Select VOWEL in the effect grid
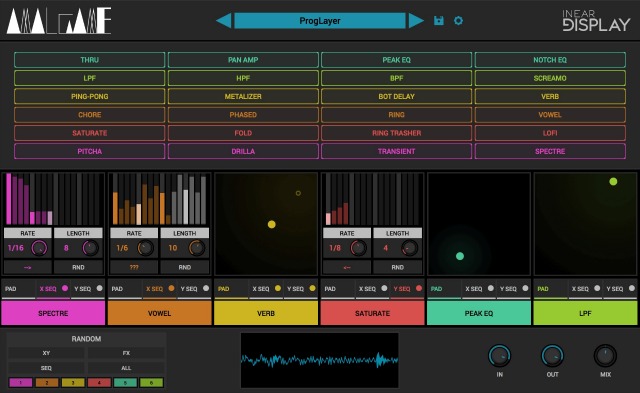This screenshot has height=393, width=640. pyautogui.click(x=550, y=115)
